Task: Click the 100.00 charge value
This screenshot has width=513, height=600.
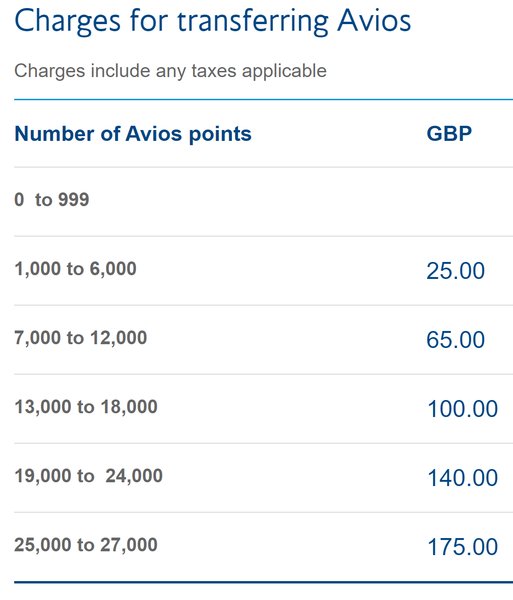Action: click(463, 409)
